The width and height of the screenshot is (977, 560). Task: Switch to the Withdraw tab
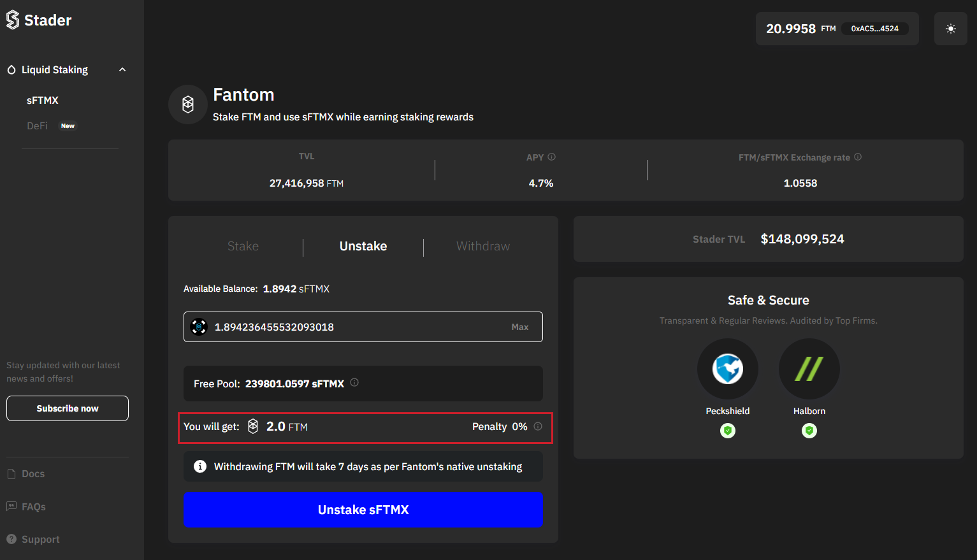pos(482,246)
